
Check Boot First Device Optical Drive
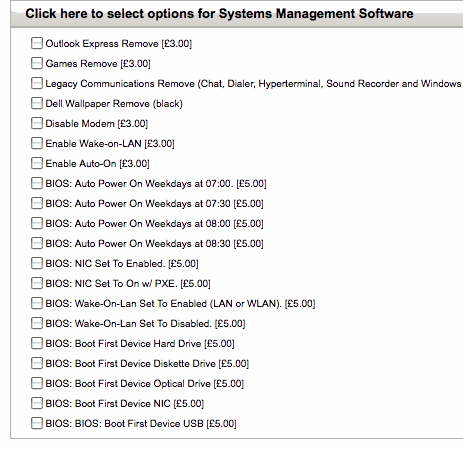click(x=37, y=383)
